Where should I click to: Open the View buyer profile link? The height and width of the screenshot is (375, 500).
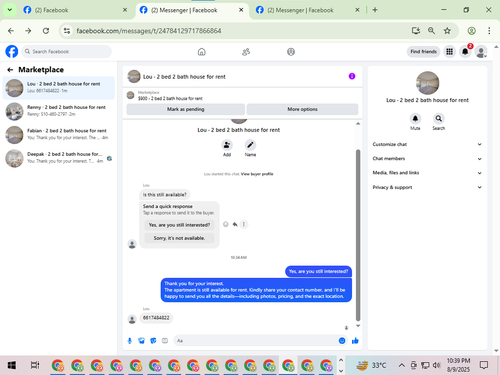257,174
